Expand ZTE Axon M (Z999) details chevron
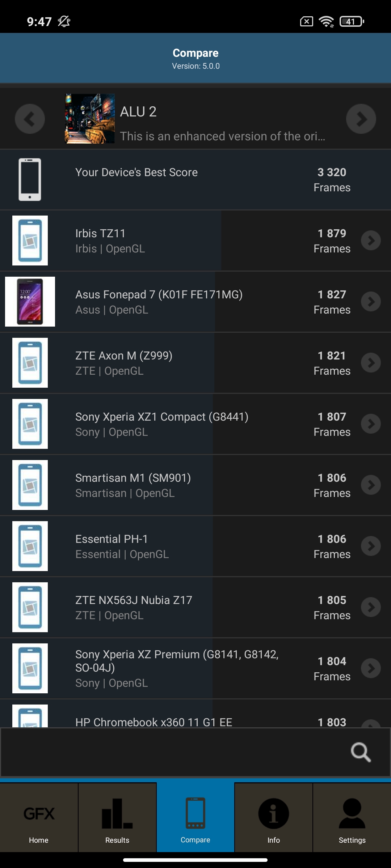391x868 pixels. point(371,363)
